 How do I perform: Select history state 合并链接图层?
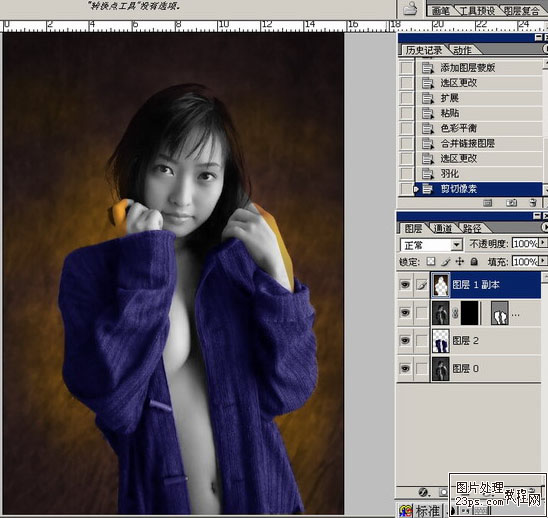[479, 143]
